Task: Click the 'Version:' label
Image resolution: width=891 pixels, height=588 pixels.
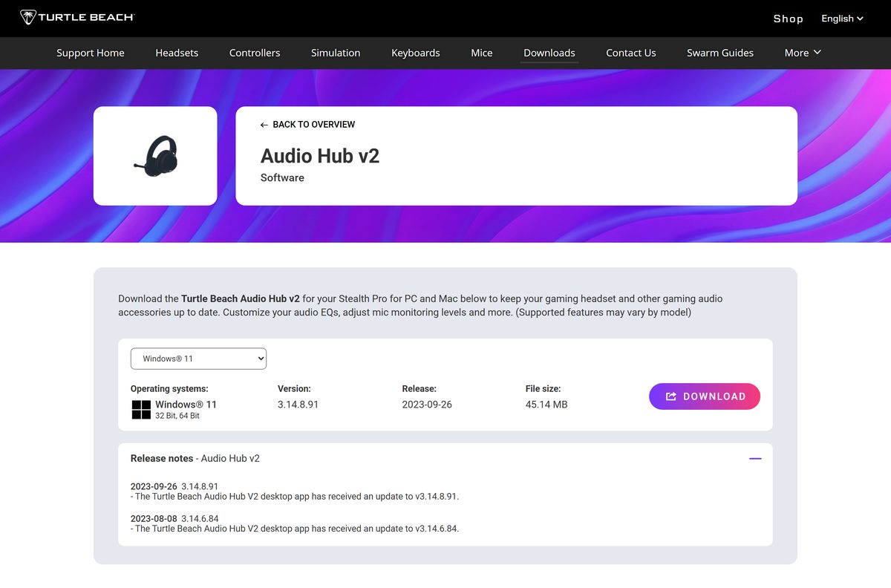Action: [294, 388]
